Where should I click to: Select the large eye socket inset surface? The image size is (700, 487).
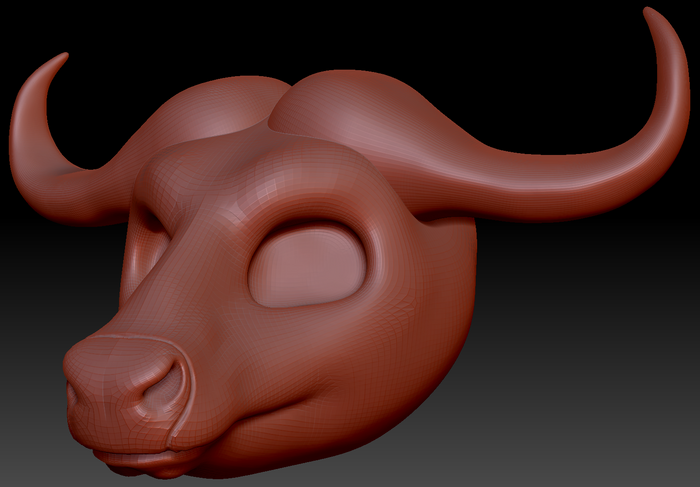tap(307, 266)
